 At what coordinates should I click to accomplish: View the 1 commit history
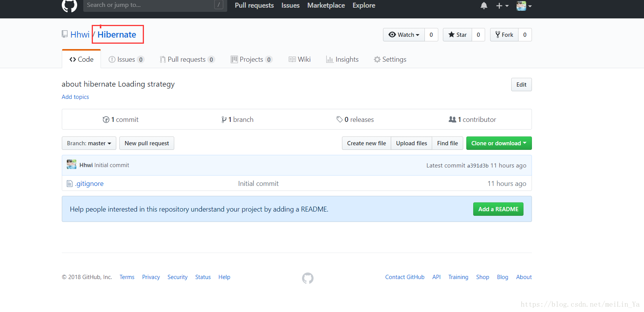tap(121, 120)
